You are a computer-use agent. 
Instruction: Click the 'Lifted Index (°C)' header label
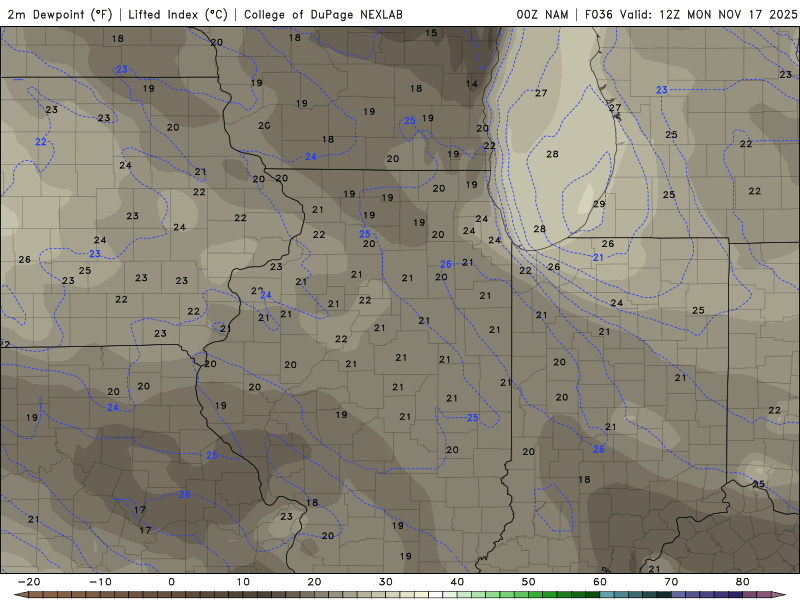178,14
